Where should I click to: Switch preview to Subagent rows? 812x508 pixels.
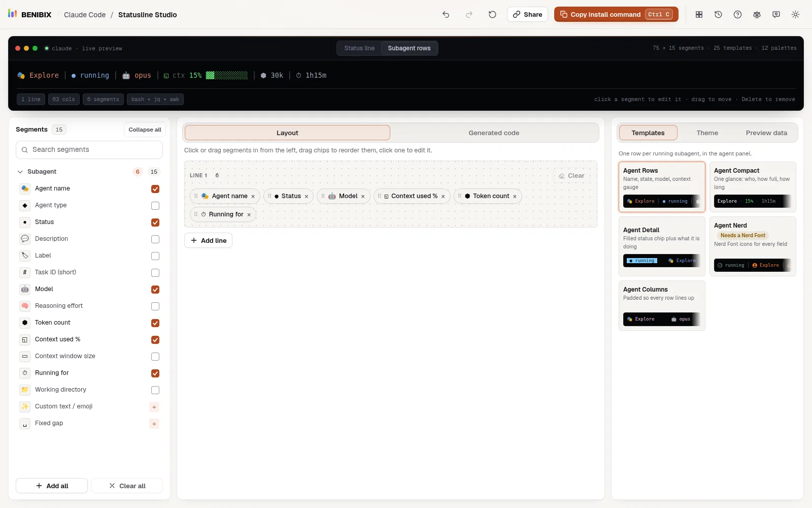click(x=409, y=48)
